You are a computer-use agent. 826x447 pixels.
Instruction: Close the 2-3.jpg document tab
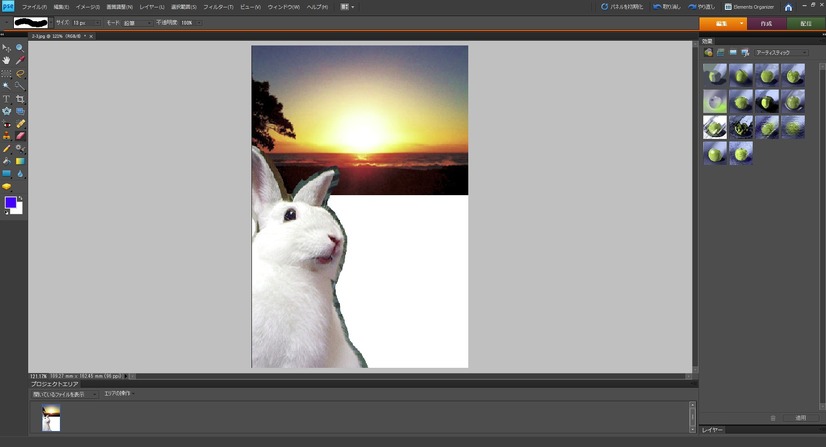(x=91, y=36)
